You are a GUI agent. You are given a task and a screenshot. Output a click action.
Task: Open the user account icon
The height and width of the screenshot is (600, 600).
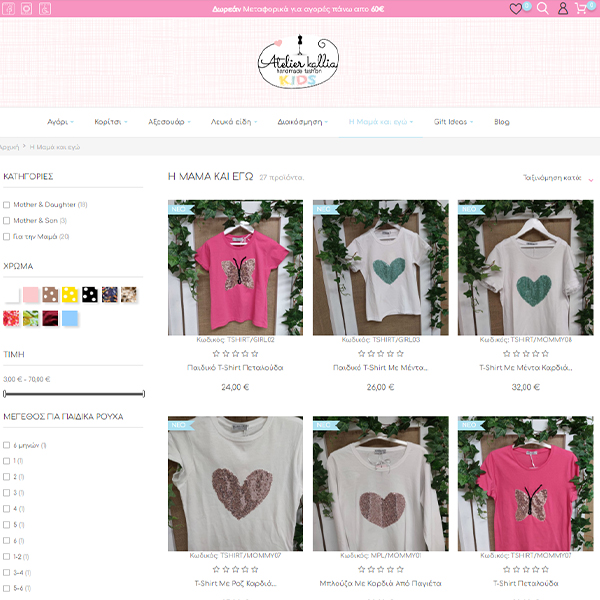coord(563,8)
